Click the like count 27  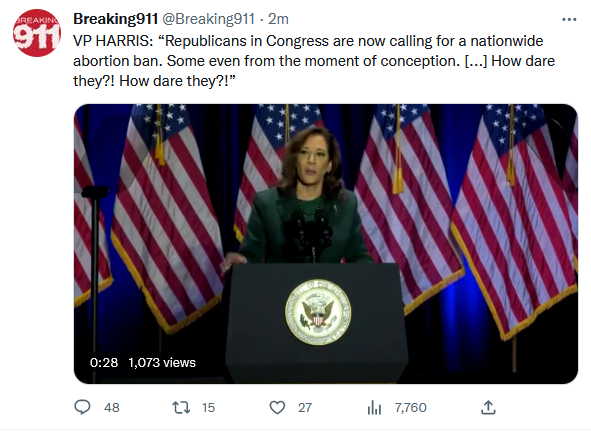(x=305, y=408)
